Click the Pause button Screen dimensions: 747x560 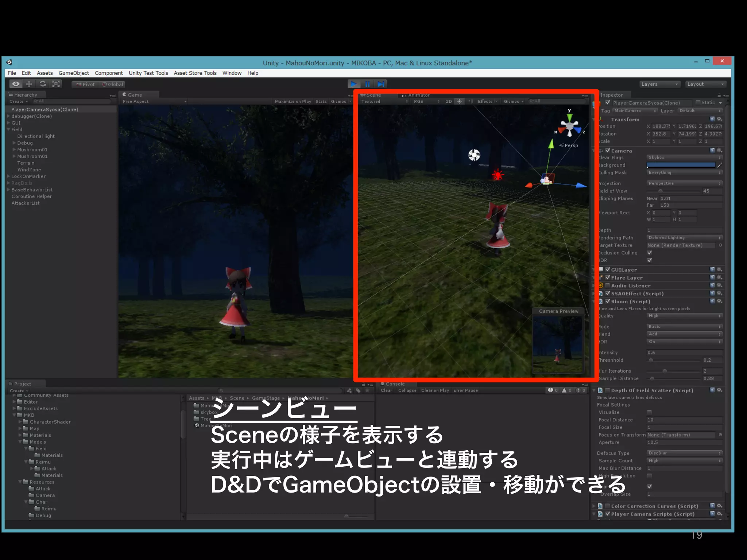[x=367, y=84]
